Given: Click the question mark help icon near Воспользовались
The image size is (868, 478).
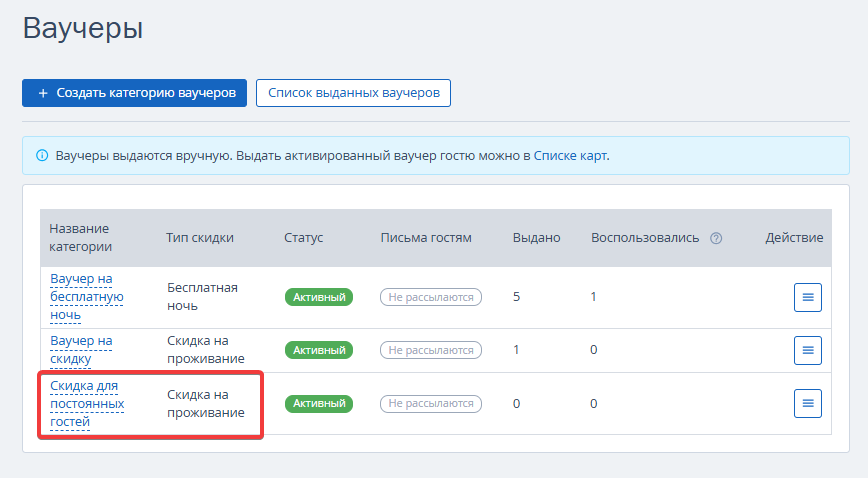Looking at the screenshot, I should point(716,238).
